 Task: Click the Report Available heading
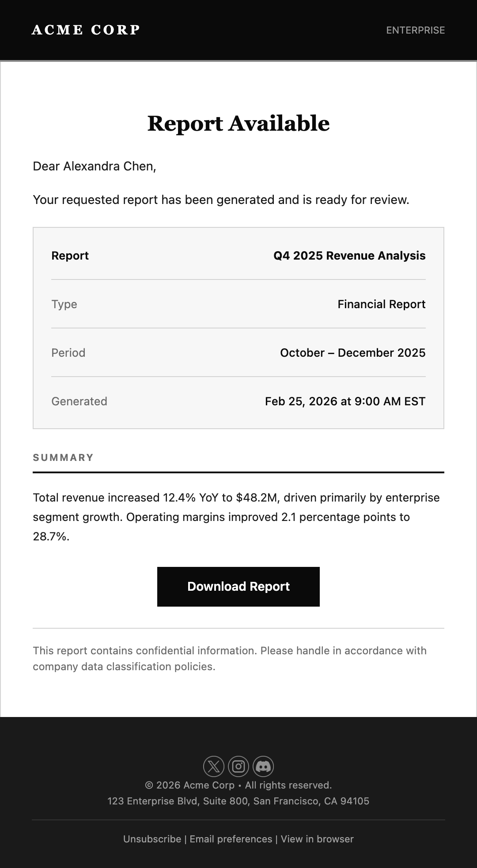[x=238, y=123]
